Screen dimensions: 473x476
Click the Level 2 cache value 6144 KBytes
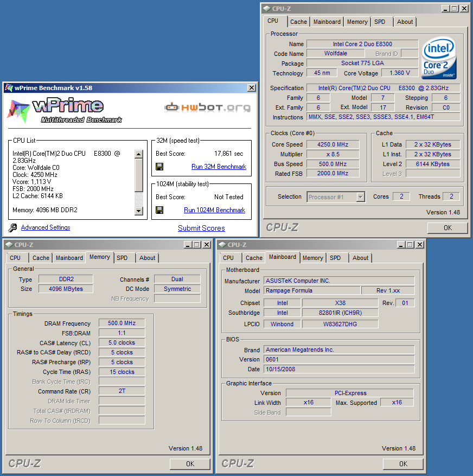pyautogui.click(x=433, y=164)
